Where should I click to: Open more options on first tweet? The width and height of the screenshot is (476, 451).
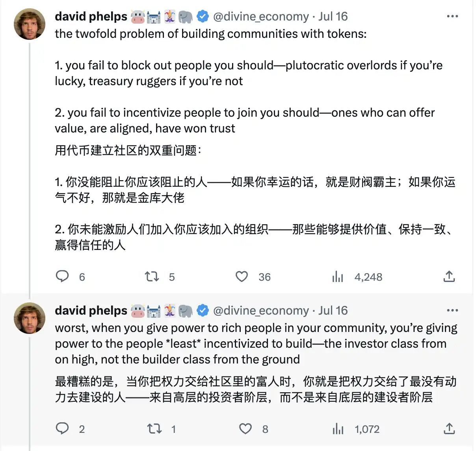tap(452, 17)
